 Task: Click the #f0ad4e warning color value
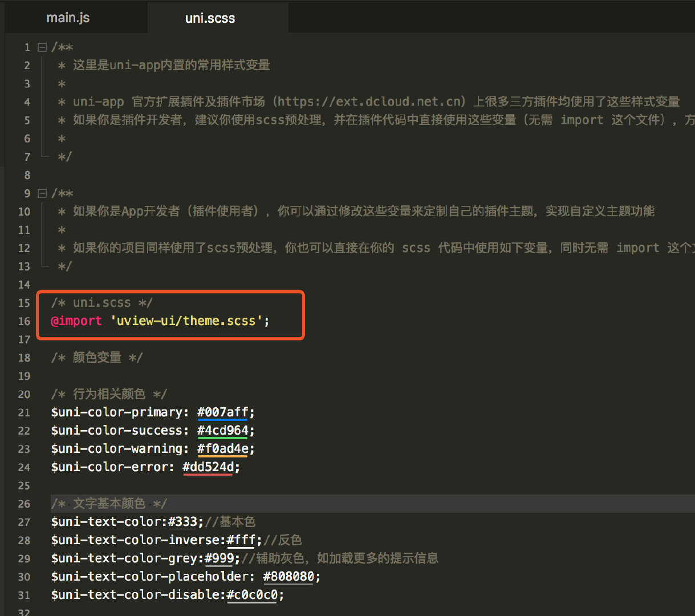click(222, 448)
